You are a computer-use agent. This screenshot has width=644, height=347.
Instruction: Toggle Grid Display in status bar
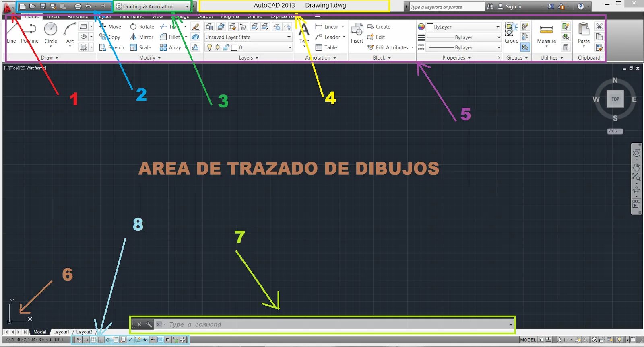click(x=93, y=340)
